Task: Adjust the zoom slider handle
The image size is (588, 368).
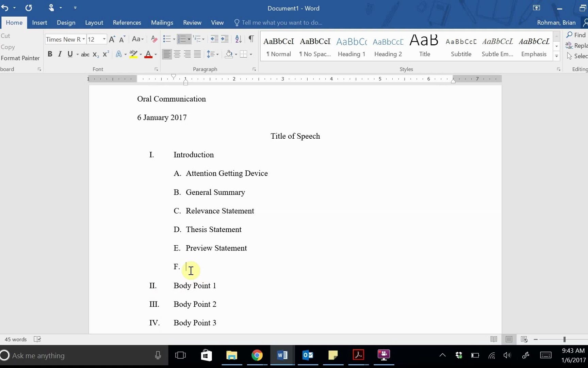Action: (x=565, y=339)
